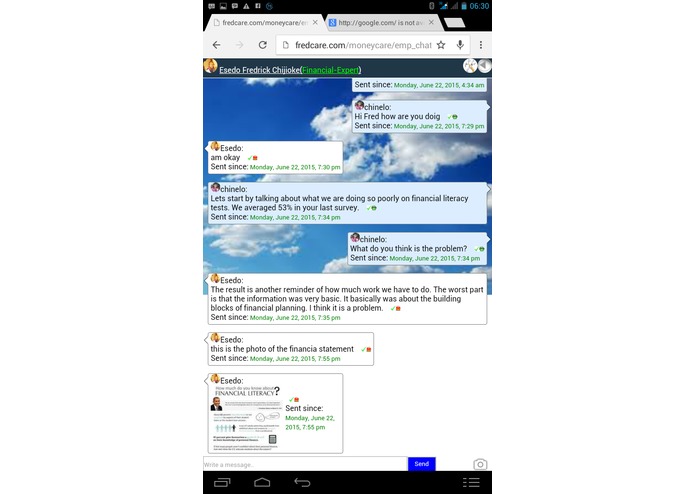Click timestamp 'Monday, June 22, 2015, 4:34 am'
The height and width of the screenshot is (494, 695).
coord(439,85)
